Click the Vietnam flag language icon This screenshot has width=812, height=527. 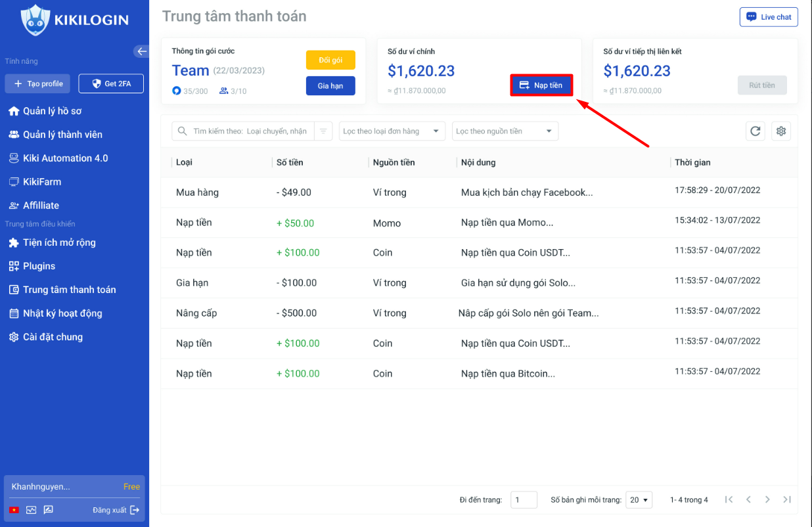coord(14,510)
